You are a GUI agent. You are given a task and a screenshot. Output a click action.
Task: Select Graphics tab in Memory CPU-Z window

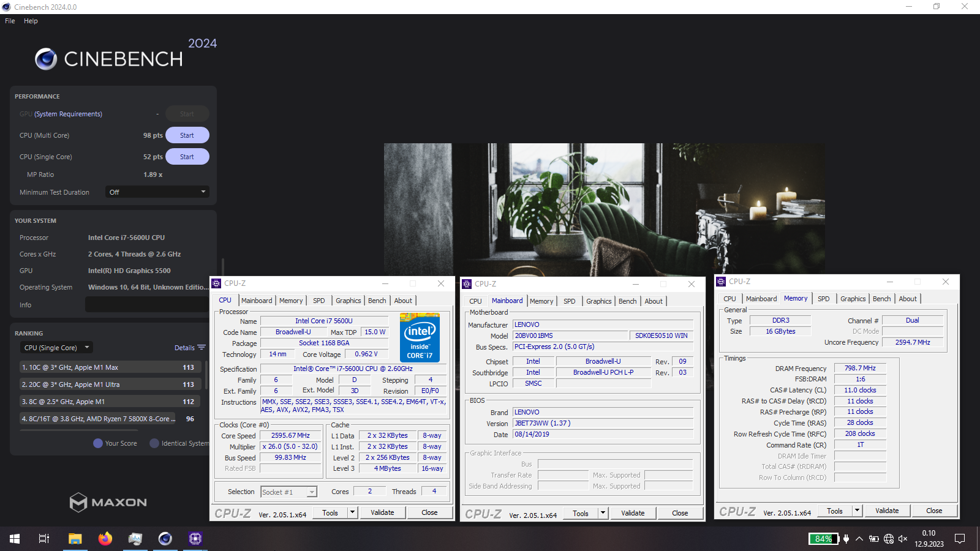click(x=853, y=299)
